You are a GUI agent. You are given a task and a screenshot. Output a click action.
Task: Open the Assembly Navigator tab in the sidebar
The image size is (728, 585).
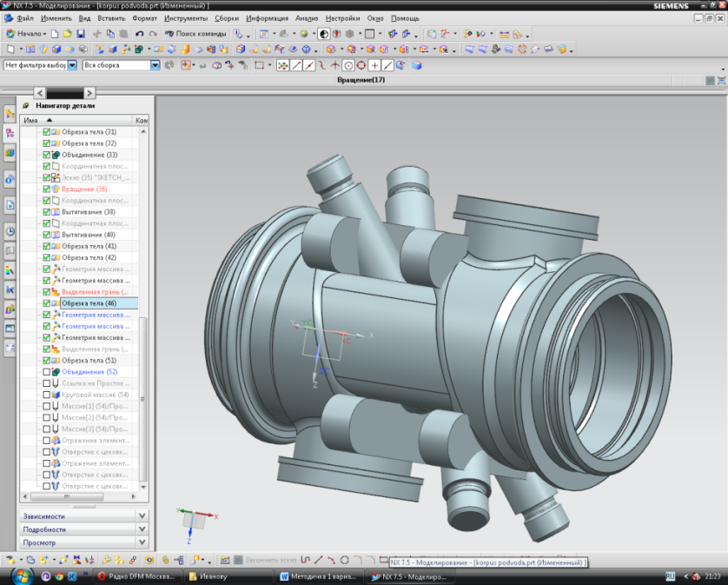[x=10, y=114]
